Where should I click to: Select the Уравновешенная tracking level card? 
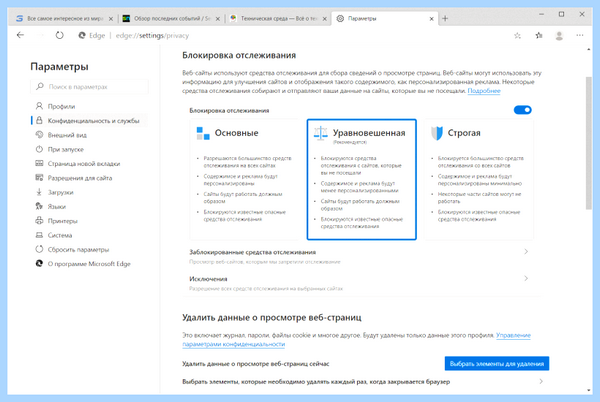coord(362,179)
